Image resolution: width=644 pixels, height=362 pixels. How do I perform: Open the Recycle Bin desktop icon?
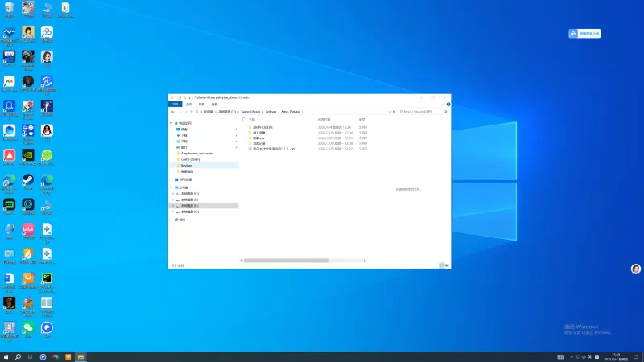point(9,8)
